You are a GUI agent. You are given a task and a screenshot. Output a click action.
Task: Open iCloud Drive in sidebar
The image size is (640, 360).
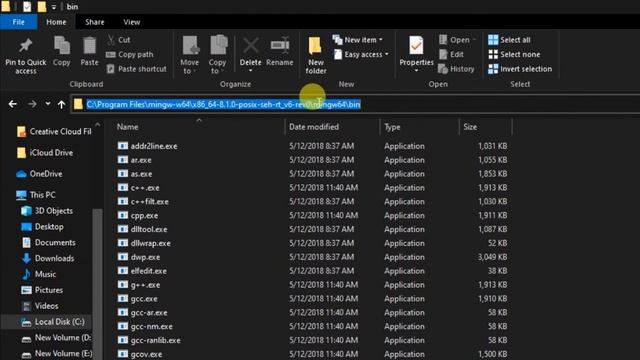click(x=45, y=153)
